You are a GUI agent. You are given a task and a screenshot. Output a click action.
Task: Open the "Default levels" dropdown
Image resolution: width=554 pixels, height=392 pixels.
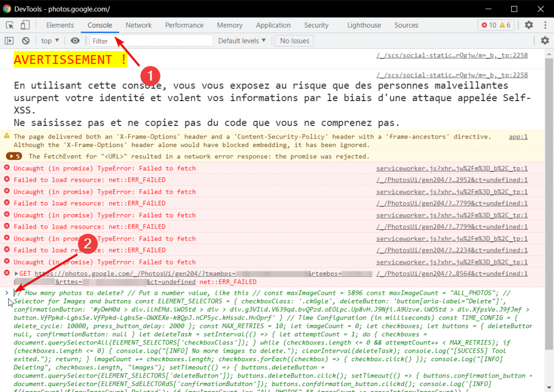(x=241, y=41)
